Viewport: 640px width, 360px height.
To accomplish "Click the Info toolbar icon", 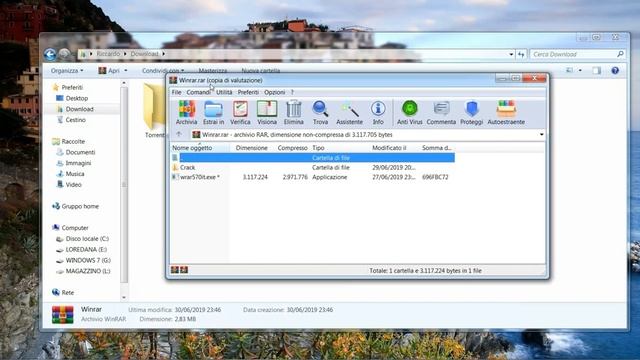I will 378,113.
